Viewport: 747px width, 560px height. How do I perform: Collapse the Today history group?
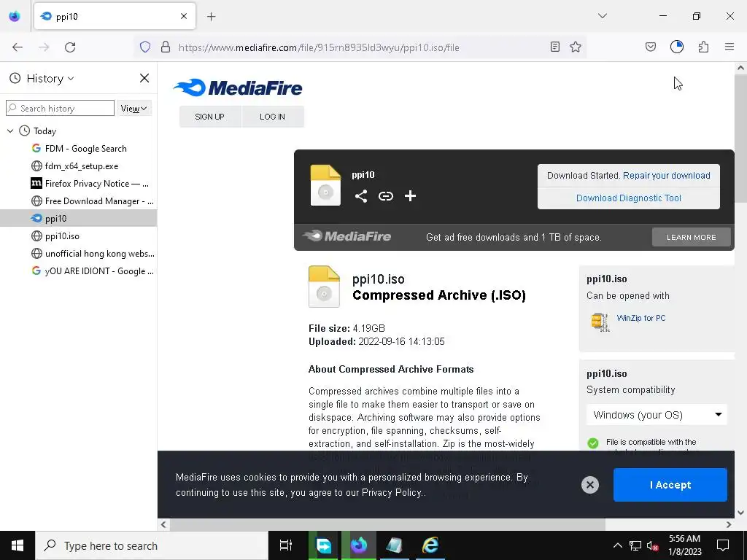10,131
